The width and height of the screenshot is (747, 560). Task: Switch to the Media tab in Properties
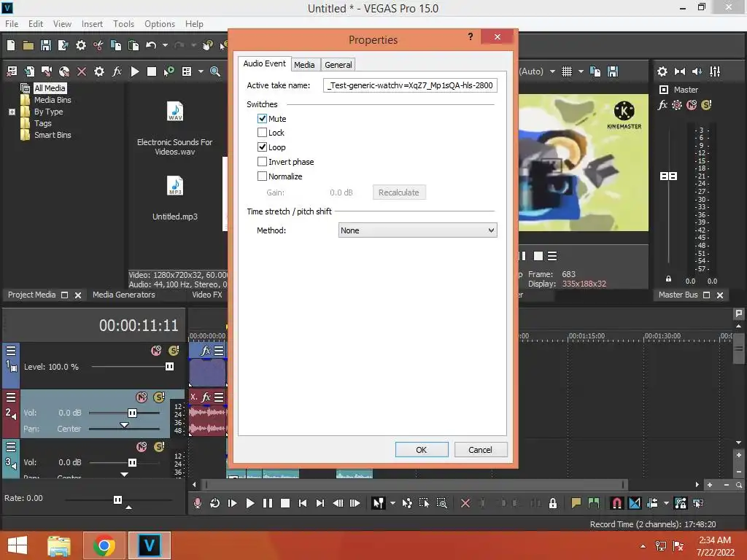(x=304, y=65)
